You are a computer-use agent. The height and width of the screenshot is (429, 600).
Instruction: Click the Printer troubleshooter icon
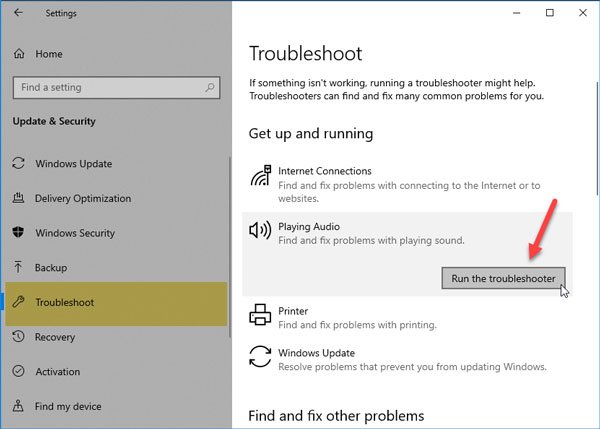259,318
